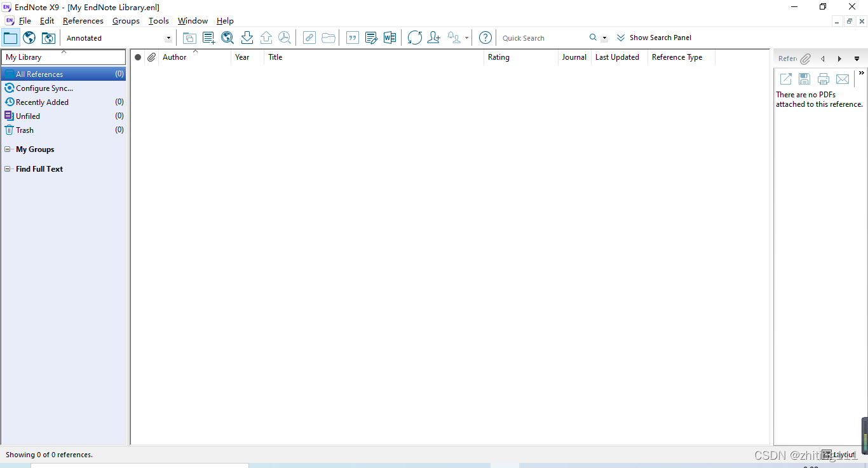868x468 pixels.
Task: Switch to Online Search Mode globe
Action: tap(29, 38)
